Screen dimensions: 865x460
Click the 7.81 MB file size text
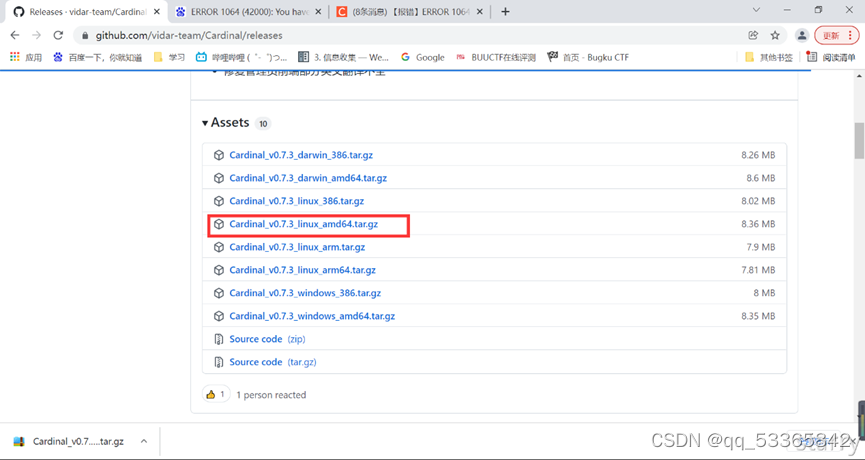point(758,270)
